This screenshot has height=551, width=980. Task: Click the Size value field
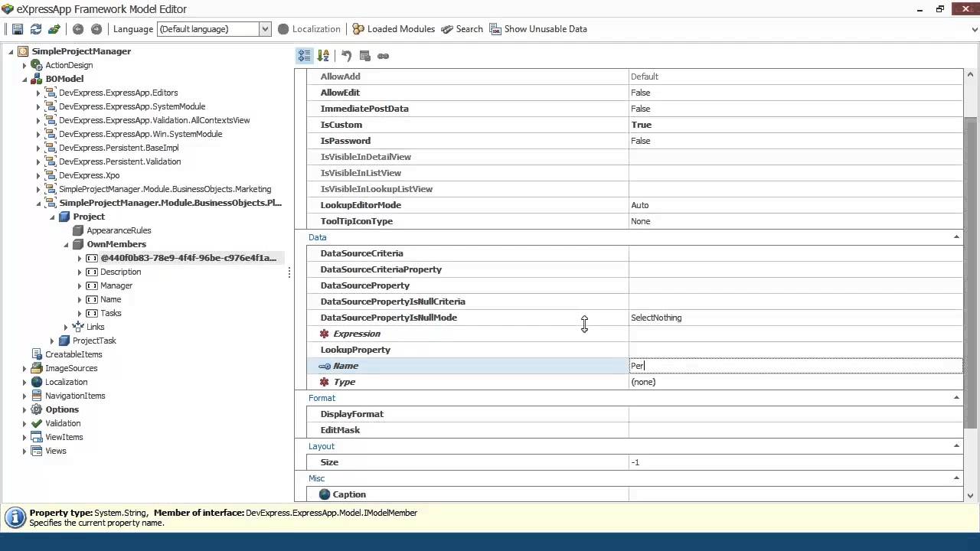click(795, 462)
